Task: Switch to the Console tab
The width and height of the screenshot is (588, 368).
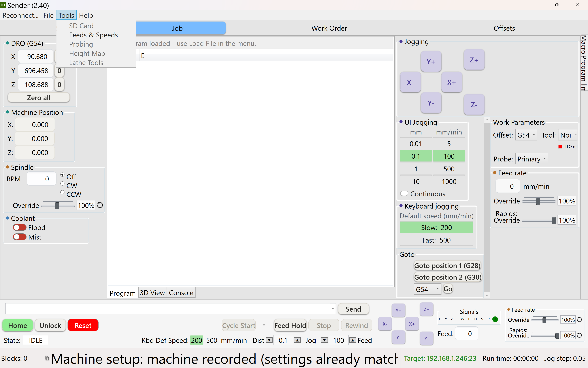Action: point(181,293)
